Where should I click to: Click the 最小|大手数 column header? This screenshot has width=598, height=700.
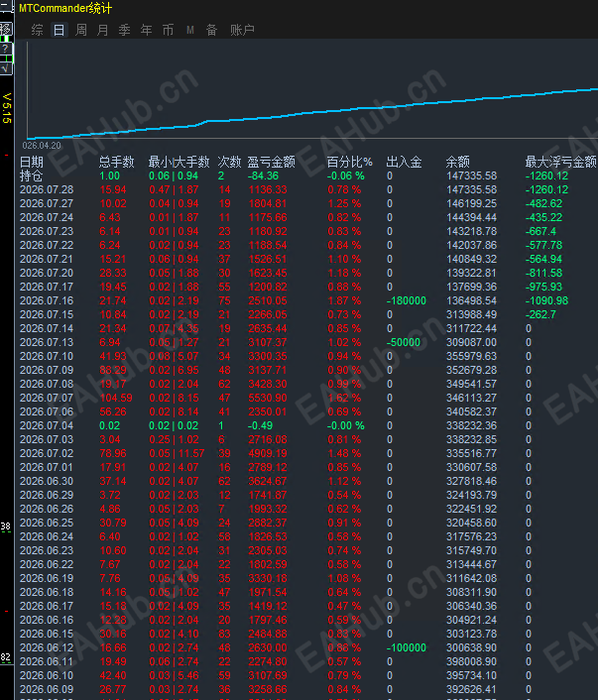pyautogui.click(x=179, y=162)
